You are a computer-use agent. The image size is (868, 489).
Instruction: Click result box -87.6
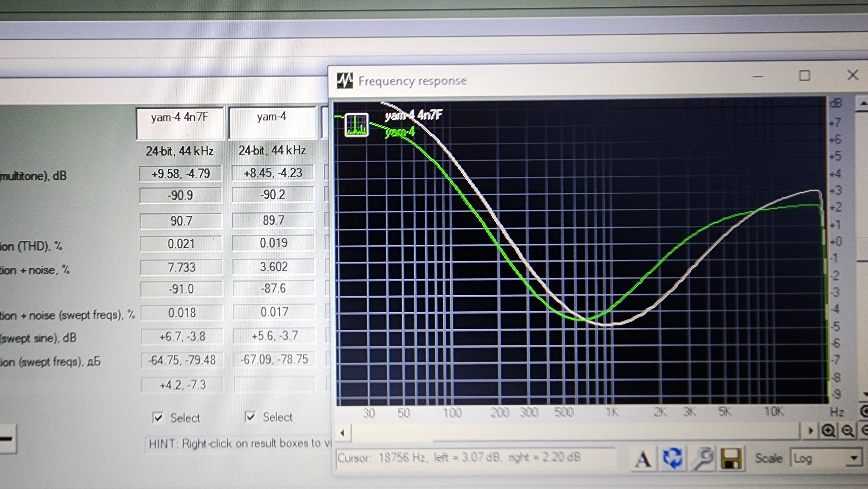[x=274, y=288]
